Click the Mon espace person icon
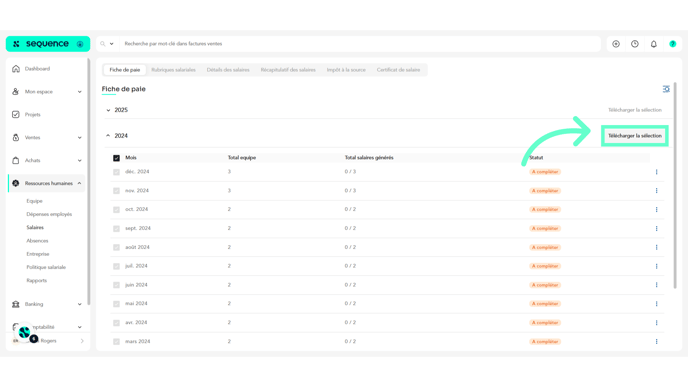 click(16, 92)
